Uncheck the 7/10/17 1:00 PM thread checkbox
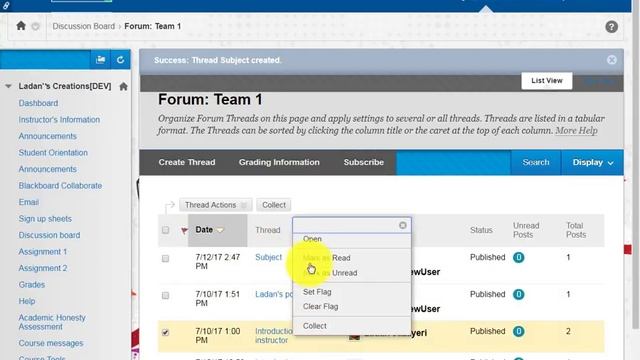This screenshot has width=640, height=360. point(165,333)
